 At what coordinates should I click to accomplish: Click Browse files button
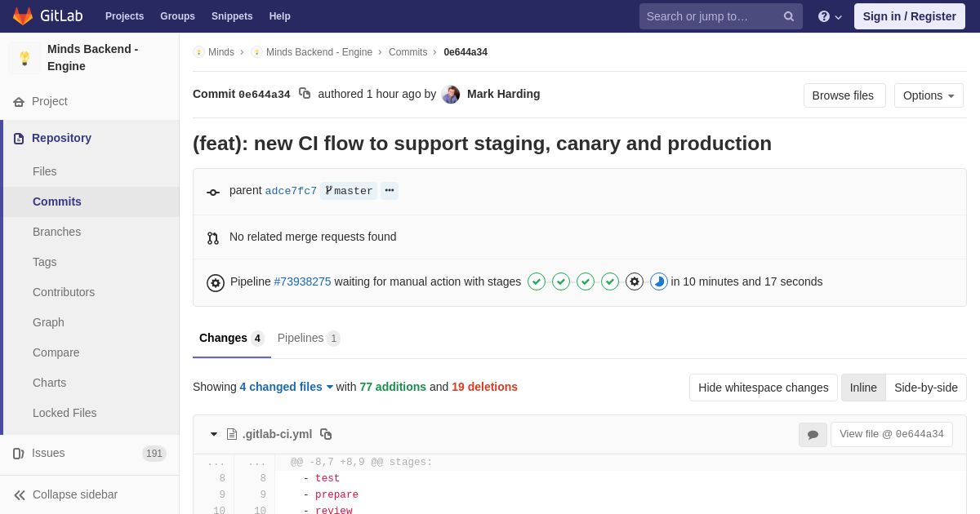click(844, 95)
